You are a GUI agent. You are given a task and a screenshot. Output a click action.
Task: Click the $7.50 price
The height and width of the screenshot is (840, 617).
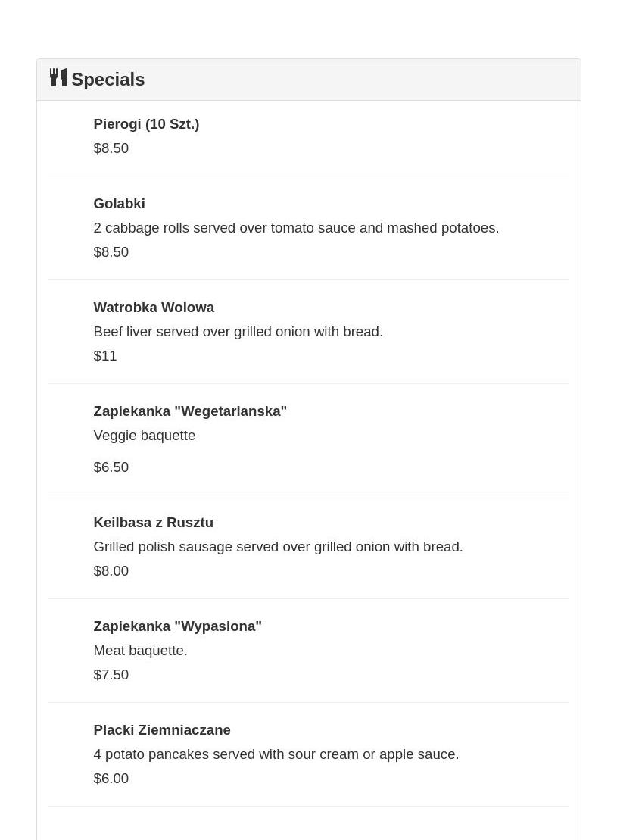[111, 675]
